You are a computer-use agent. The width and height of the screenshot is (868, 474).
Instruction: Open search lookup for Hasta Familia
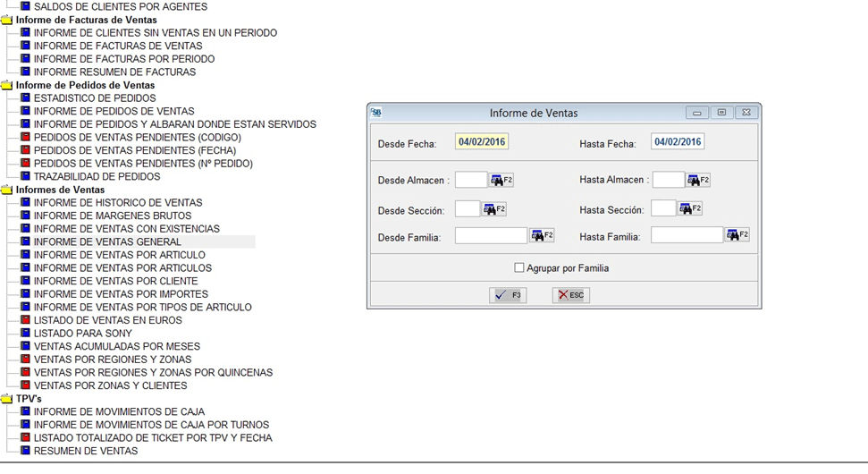pyautogui.click(x=737, y=236)
